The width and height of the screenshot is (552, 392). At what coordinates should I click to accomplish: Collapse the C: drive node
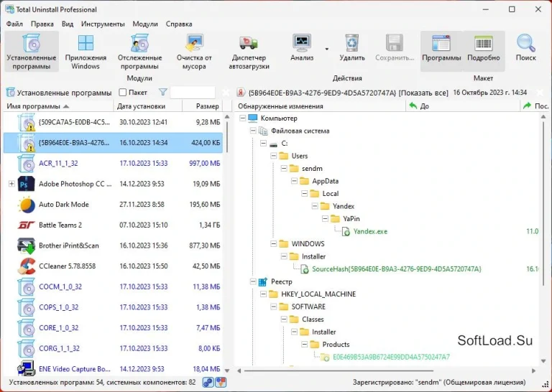pos(263,144)
